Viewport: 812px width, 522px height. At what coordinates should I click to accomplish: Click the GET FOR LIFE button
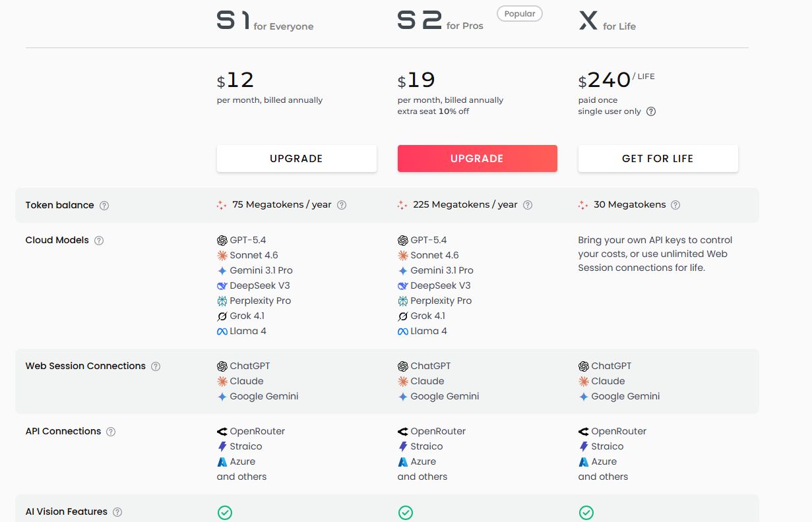point(658,158)
